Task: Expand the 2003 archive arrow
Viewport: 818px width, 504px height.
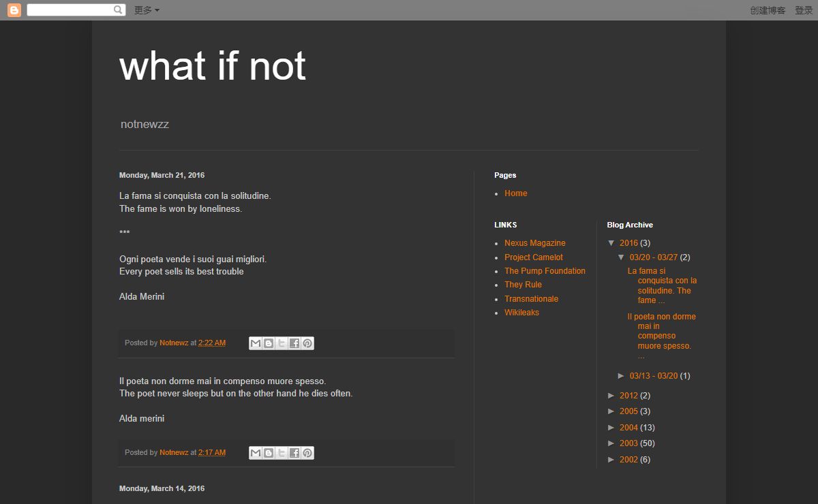Action: tap(611, 443)
